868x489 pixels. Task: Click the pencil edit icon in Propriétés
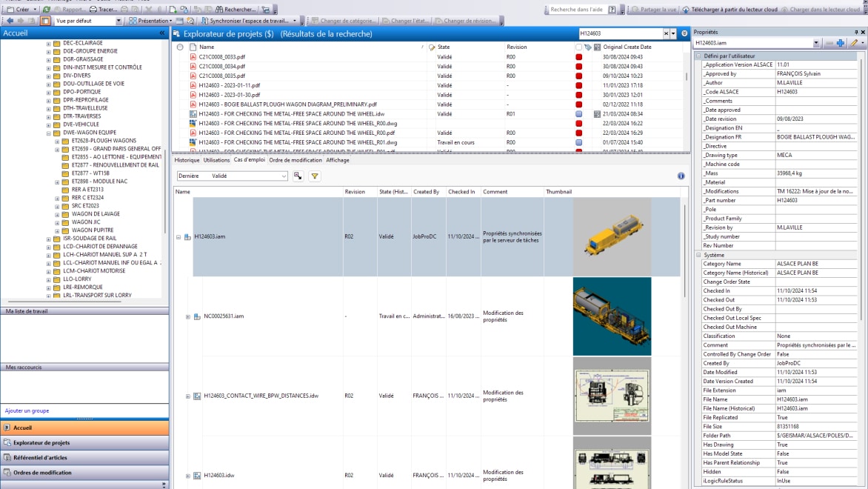pos(853,44)
